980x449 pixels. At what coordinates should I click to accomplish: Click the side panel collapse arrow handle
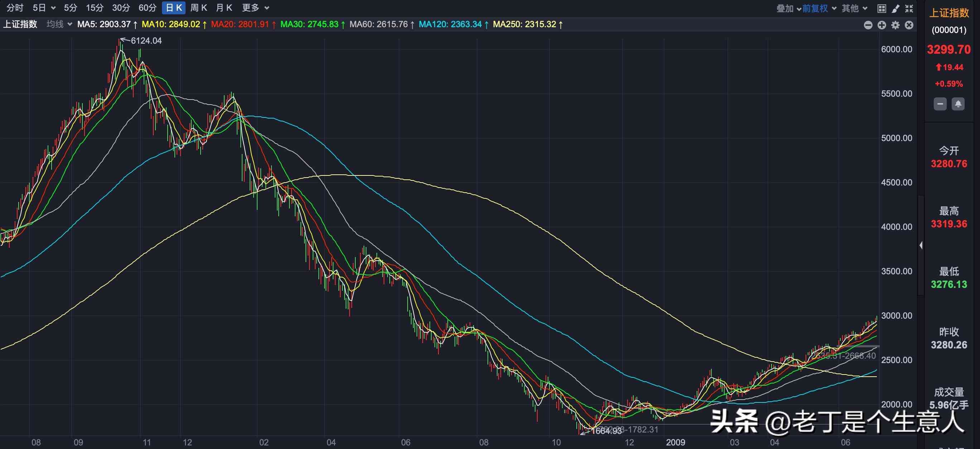(x=921, y=245)
